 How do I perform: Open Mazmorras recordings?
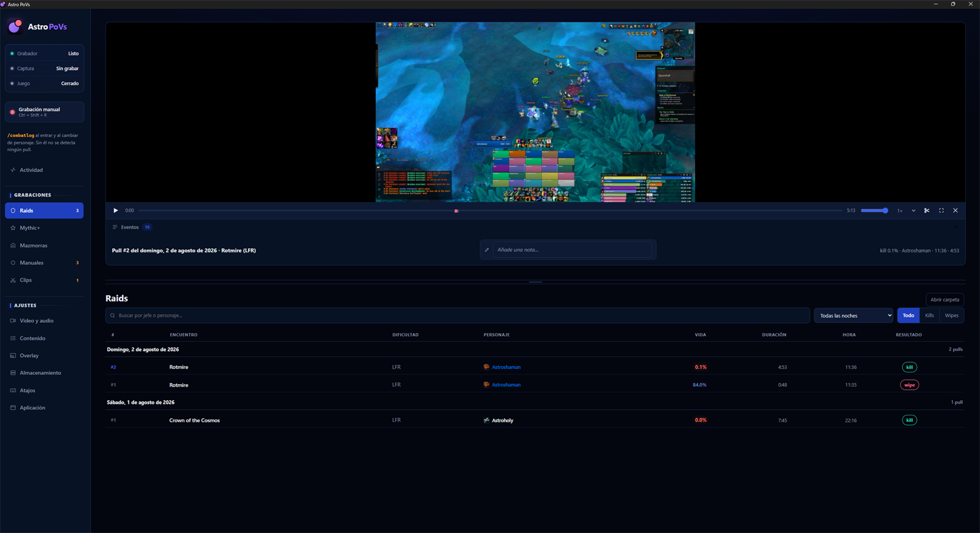point(45,246)
